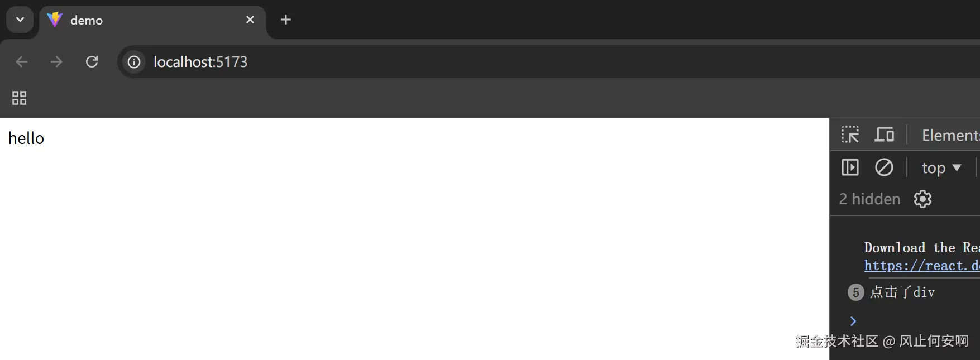The image size is (980, 360).
Task: Click the hello text in the page
Action: pos(26,138)
